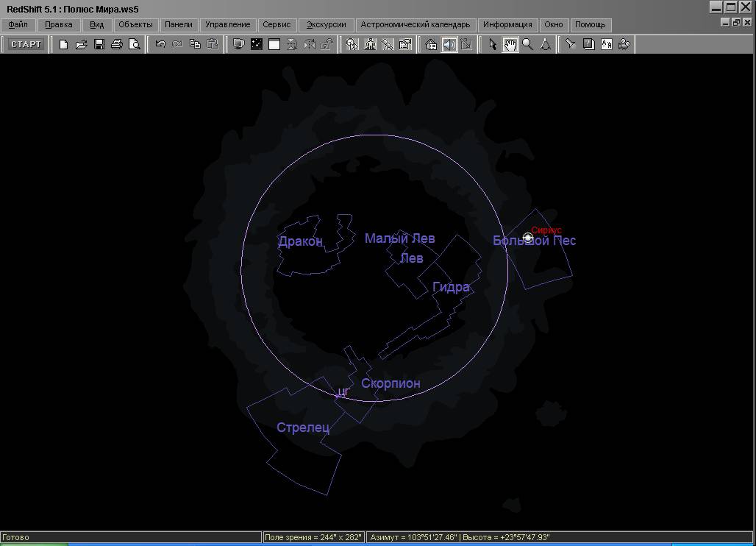Click the video camera icon
Image resolution: width=756 pixels, height=546 pixels.
coord(624,44)
